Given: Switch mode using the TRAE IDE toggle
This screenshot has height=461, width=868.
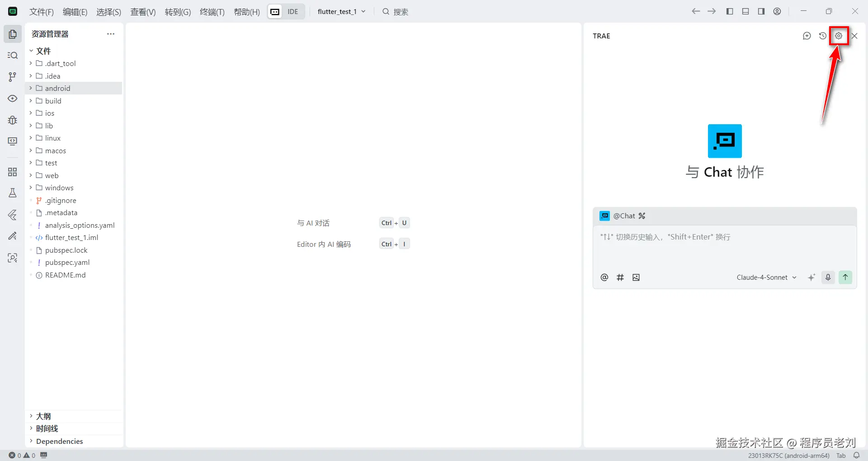Looking at the screenshot, I should click(x=286, y=12).
